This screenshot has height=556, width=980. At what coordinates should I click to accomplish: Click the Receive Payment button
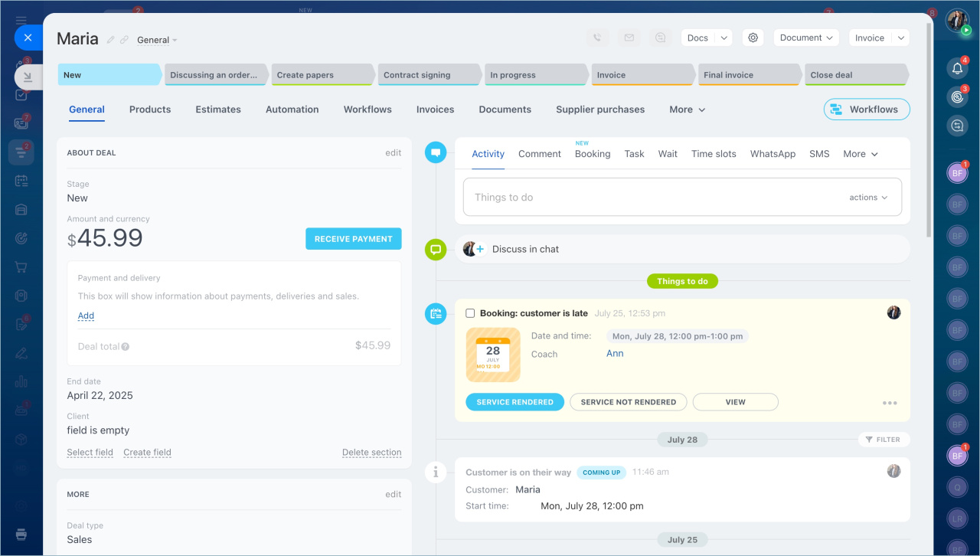(x=353, y=239)
